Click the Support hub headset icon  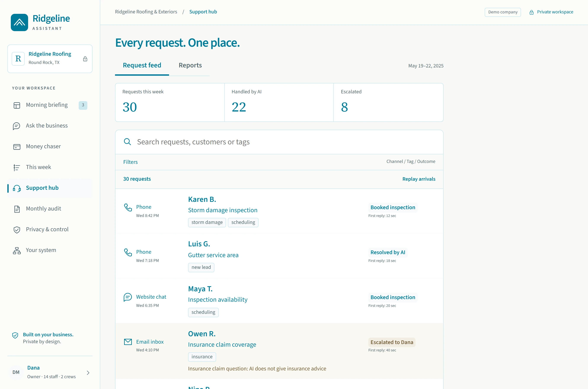pyautogui.click(x=17, y=188)
